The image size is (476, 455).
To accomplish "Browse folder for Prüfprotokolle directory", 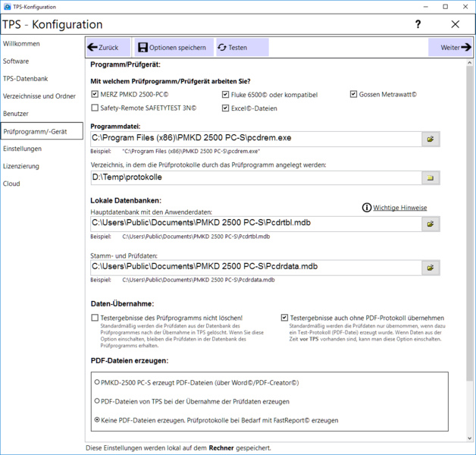I will 431,178.
